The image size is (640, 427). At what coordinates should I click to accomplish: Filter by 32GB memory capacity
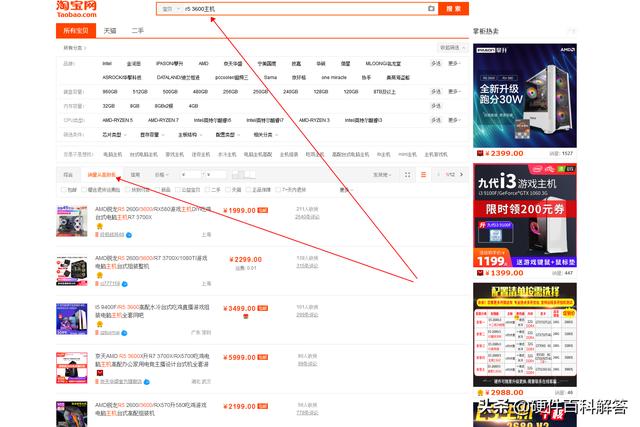coord(109,106)
